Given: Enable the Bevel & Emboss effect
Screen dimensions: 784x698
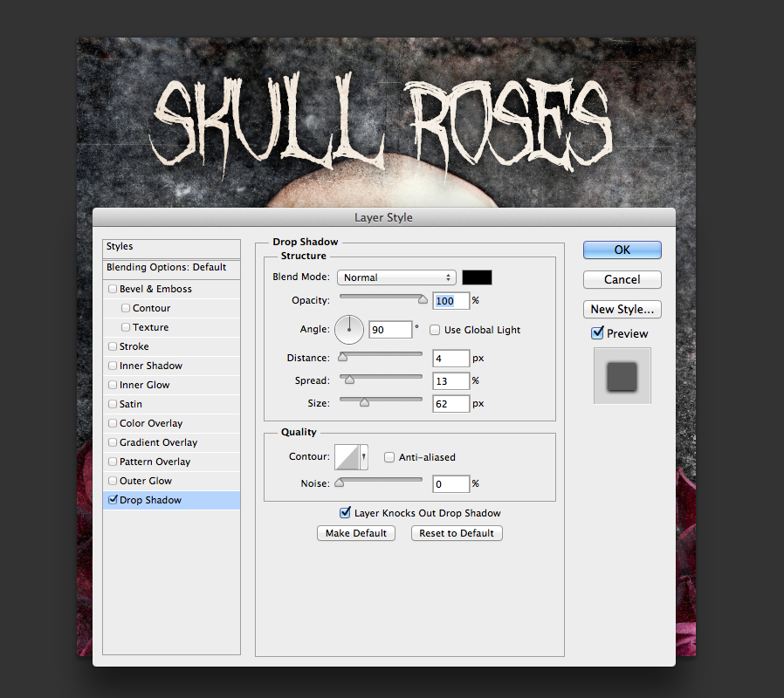Looking at the screenshot, I should coord(113,289).
